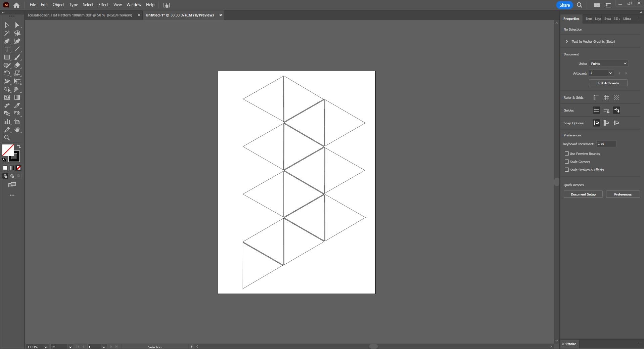
Task: Select the Shape Builder tool
Action: pos(7,90)
